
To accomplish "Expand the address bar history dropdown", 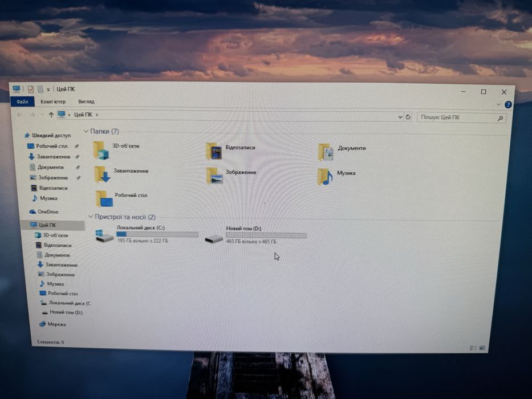I will pyautogui.click(x=400, y=117).
